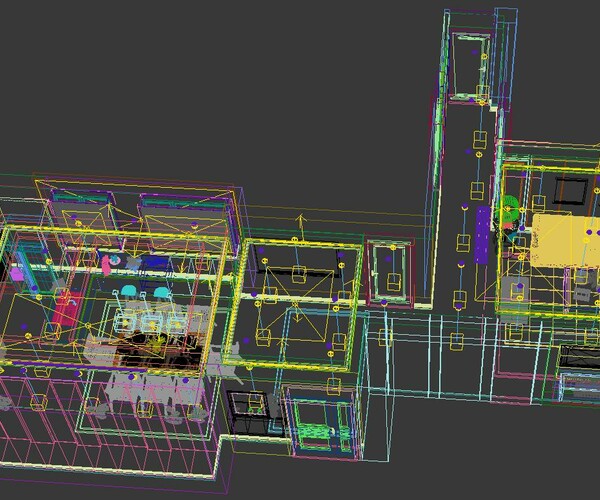Select the black dining table with plant

click(159, 350)
